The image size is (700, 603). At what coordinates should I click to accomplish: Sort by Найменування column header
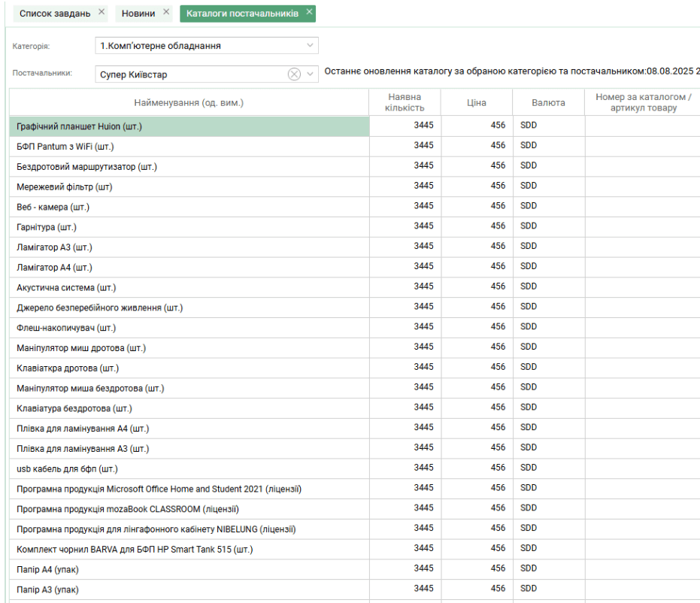coord(189,103)
